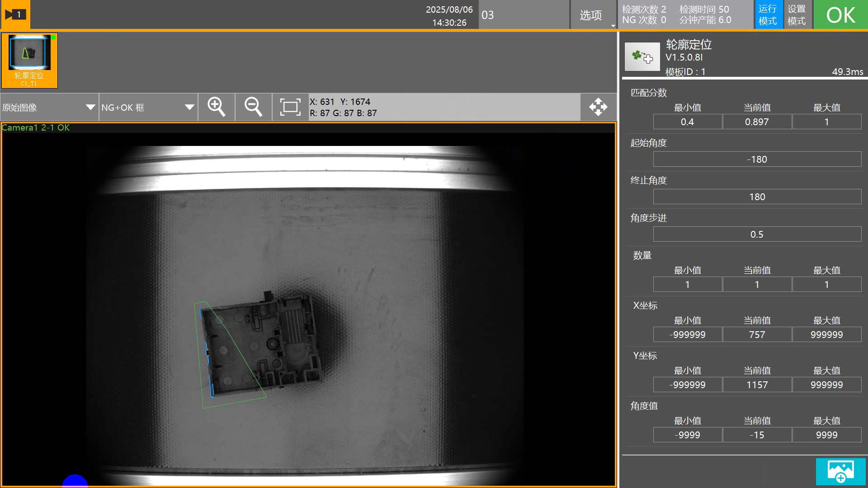
Task: Click the contour positioning tool icon
Action: (x=642, y=57)
